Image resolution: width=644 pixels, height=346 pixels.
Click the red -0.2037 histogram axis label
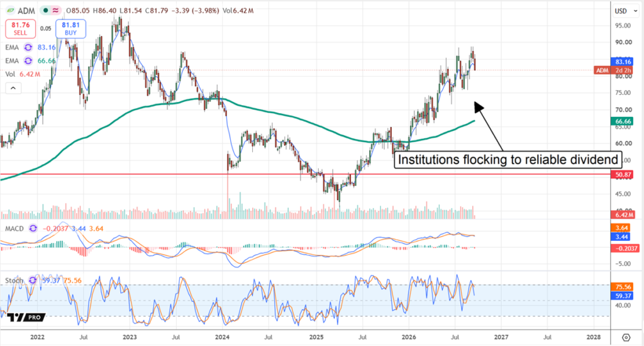coord(626,248)
